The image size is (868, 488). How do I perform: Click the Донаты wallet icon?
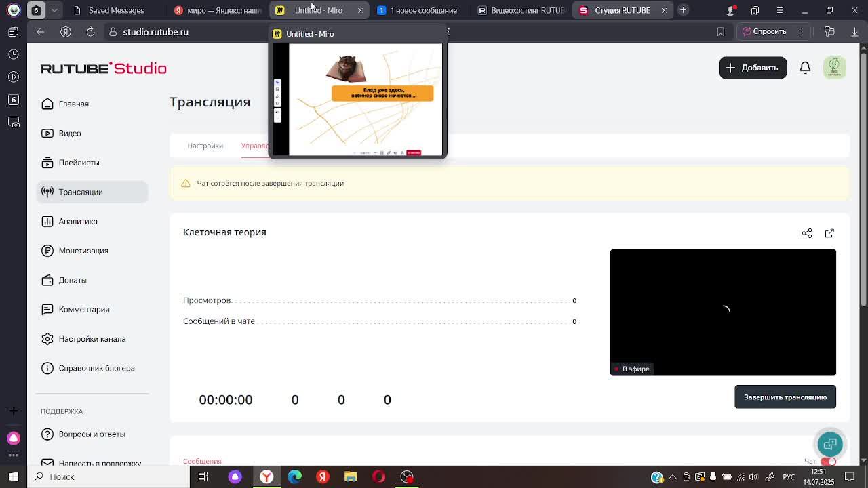point(47,280)
